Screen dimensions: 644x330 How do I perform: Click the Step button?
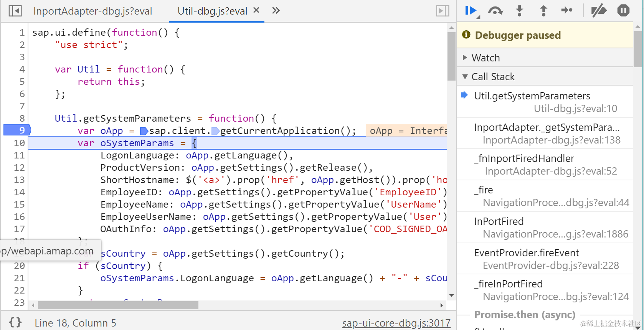pyautogui.click(x=567, y=10)
